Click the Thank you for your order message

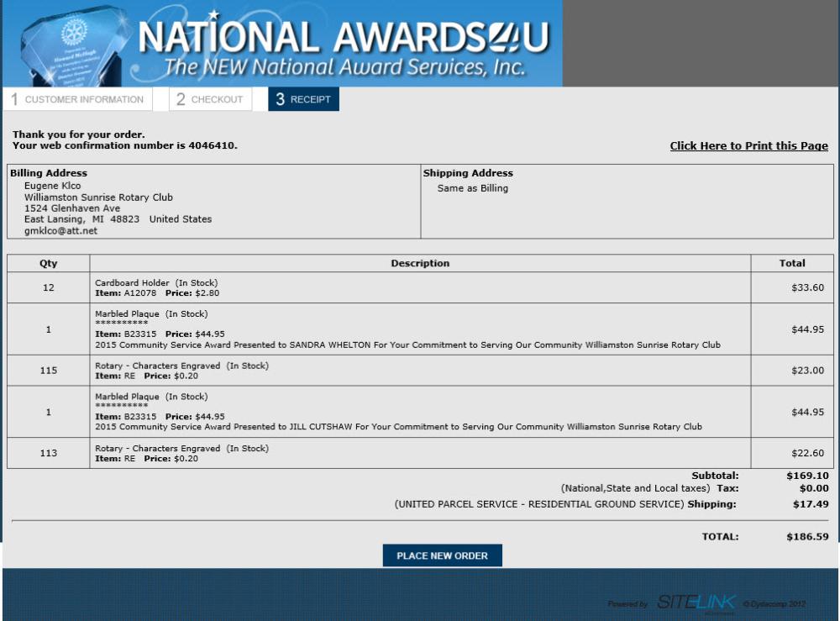pyautogui.click(x=79, y=134)
